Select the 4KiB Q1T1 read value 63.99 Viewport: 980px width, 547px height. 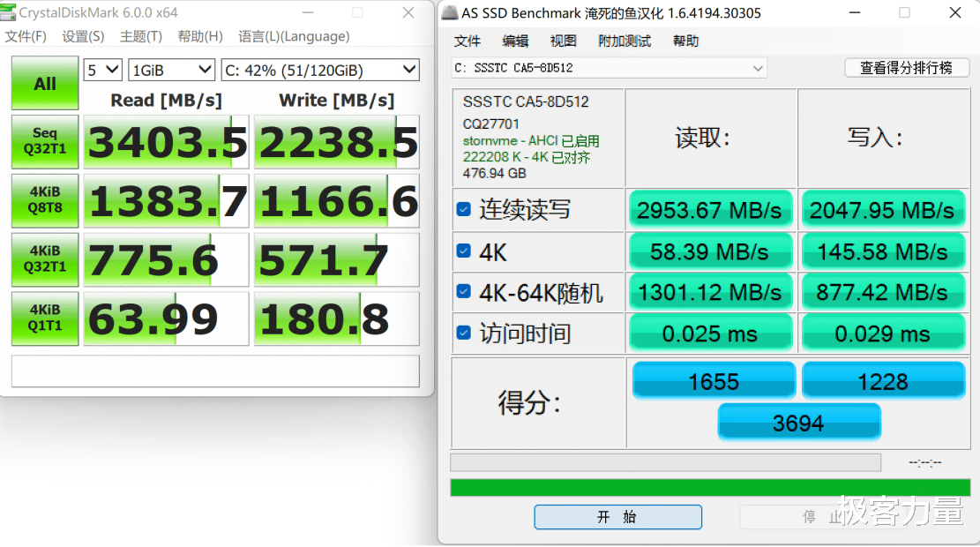tap(166, 318)
